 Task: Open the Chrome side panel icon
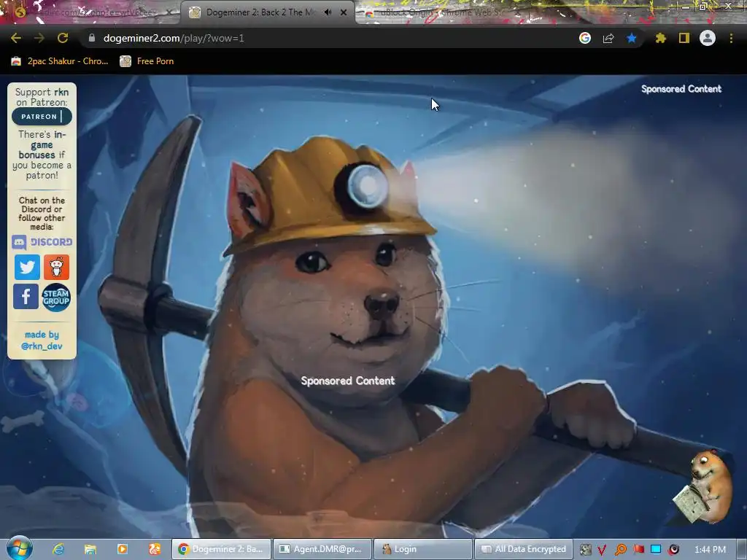[x=684, y=38]
